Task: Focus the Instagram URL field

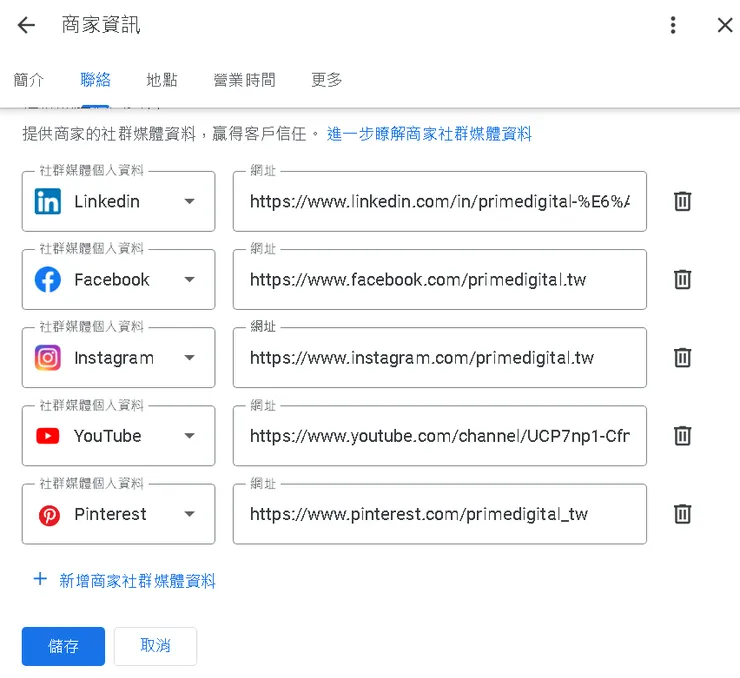Action: 440,358
